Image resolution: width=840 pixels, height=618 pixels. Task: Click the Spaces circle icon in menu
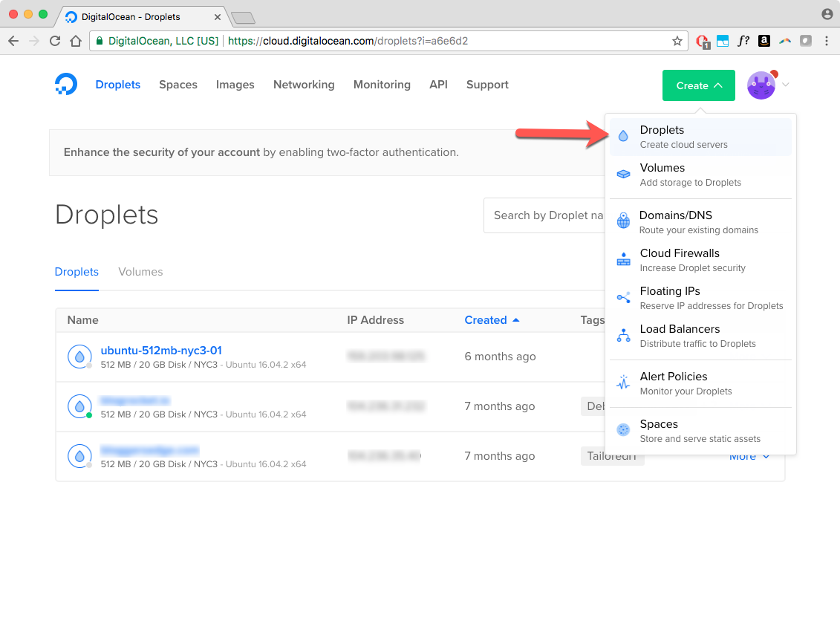point(623,430)
